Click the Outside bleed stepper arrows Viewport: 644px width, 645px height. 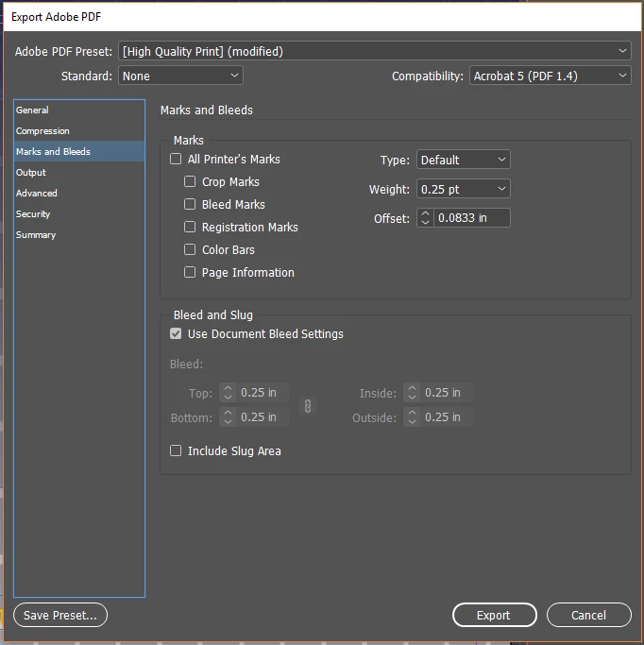(412, 417)
